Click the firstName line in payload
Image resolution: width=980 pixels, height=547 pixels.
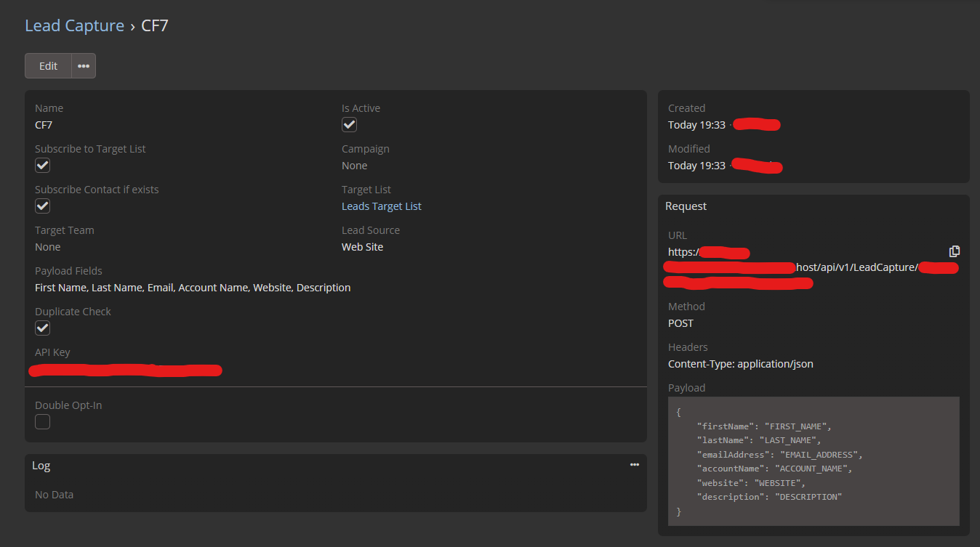coord(764,426)
